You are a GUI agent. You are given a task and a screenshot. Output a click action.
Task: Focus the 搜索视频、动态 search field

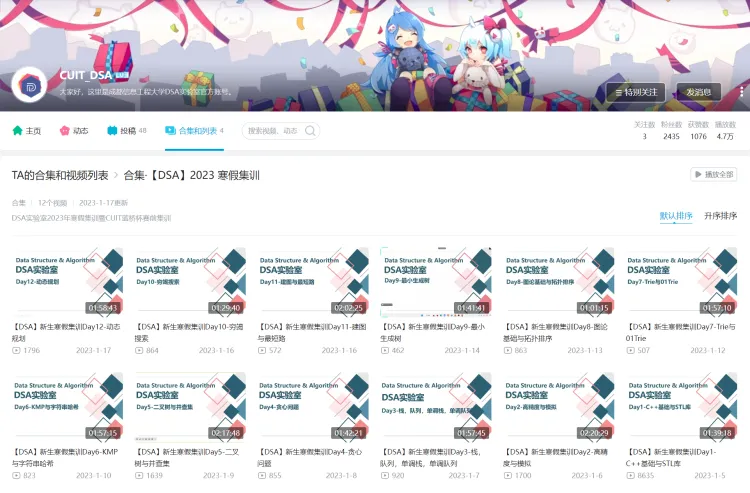[x=272, y=131]
